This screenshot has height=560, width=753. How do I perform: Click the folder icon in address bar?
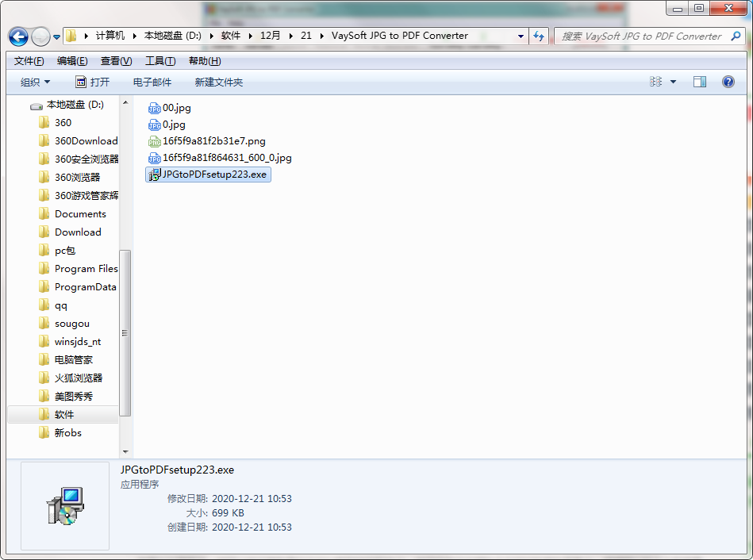point(71,36)
